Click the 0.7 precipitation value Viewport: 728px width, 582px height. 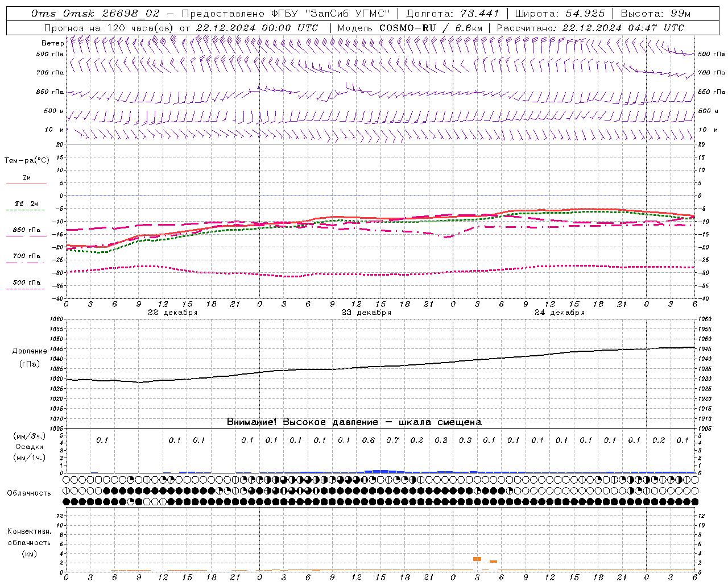392,440
